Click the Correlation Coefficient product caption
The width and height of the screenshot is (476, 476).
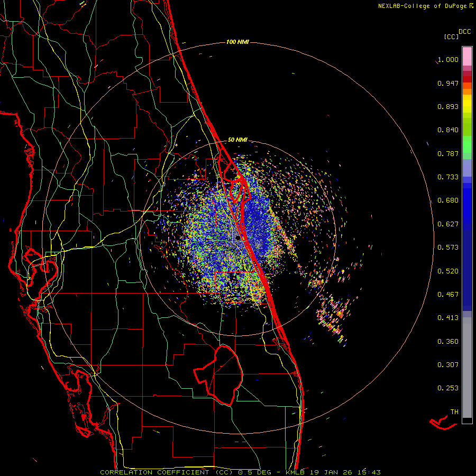point(240,472)
